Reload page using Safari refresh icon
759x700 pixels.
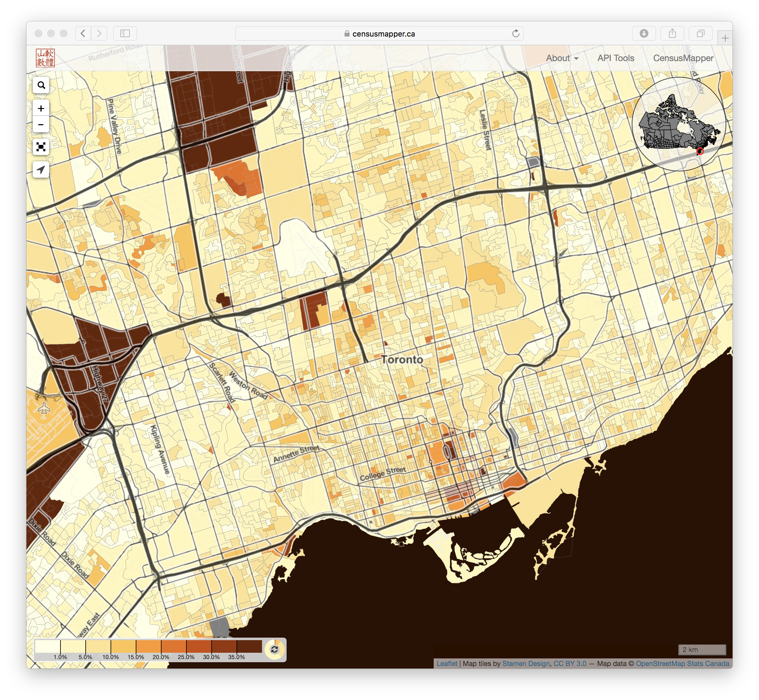(516, 34)
